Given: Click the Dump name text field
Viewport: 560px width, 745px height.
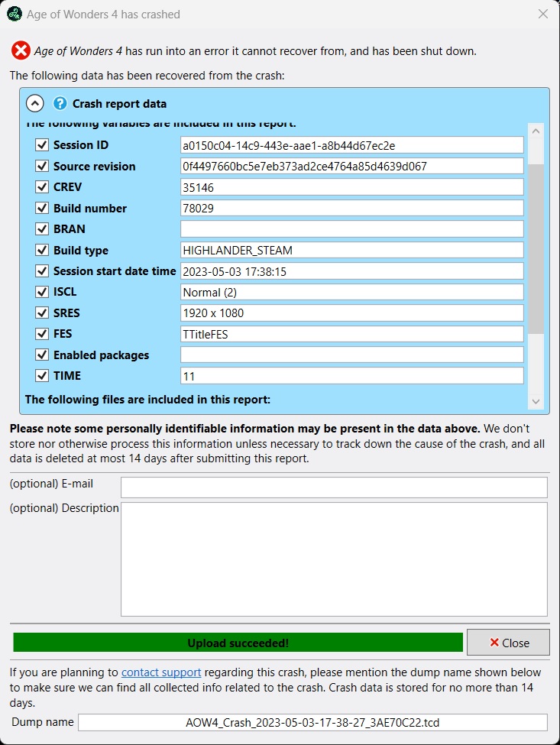Looking at the screenshot, I should [312, 722].
